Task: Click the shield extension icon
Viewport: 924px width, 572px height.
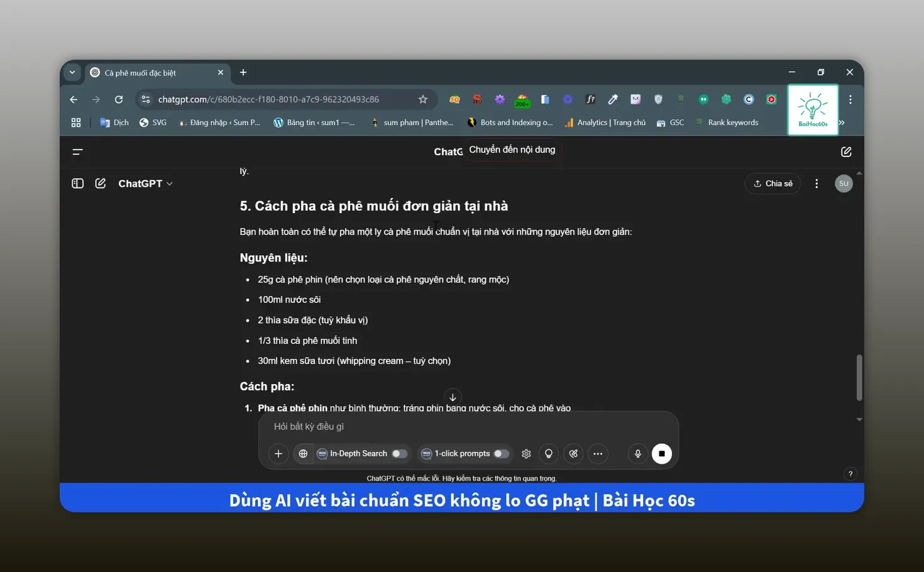Action: pos(658,99)
